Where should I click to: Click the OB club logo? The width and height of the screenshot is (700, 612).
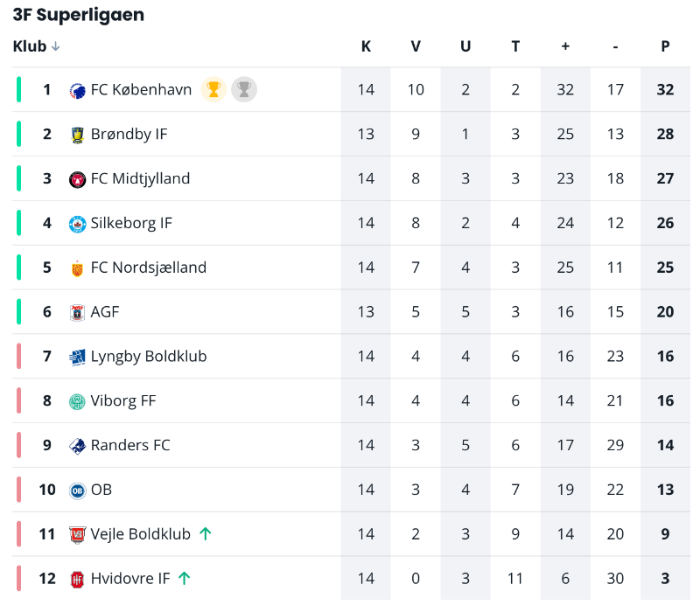pyautogui.click(x=77, y=490)
